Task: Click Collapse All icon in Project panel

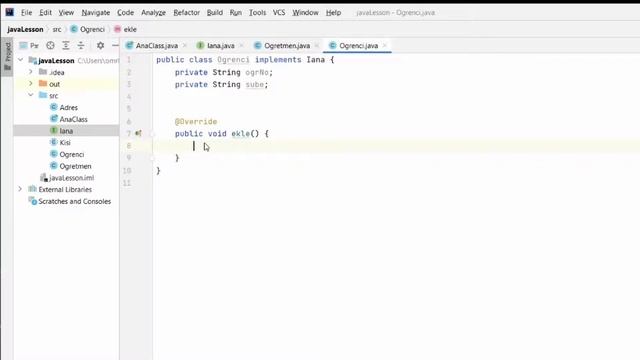Action: (x=81, y=46)
